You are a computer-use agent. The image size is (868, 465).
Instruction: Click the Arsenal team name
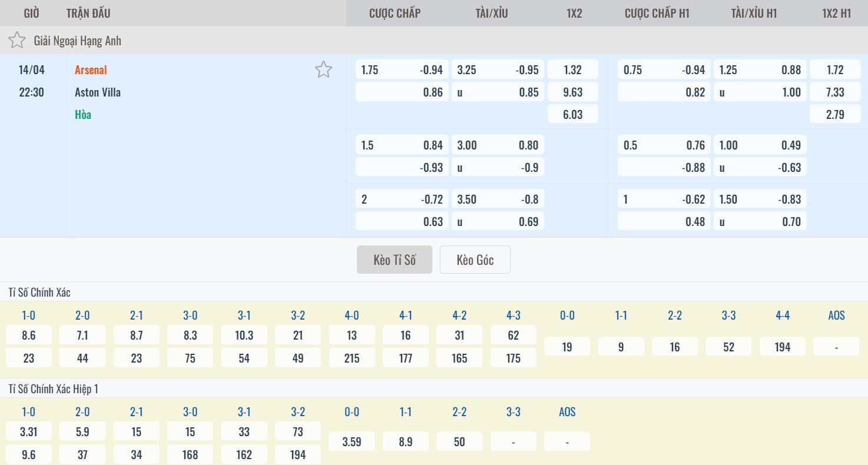tap(91, 70)
